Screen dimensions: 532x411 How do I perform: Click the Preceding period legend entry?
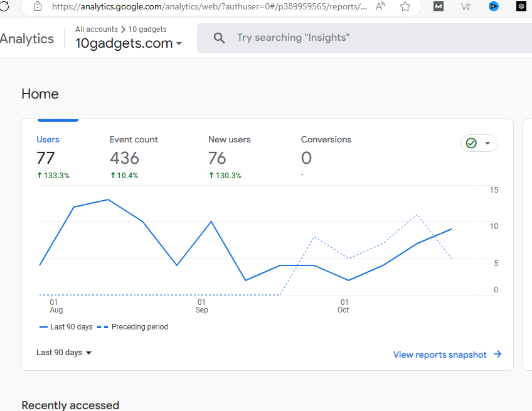(x=132, y=327)
